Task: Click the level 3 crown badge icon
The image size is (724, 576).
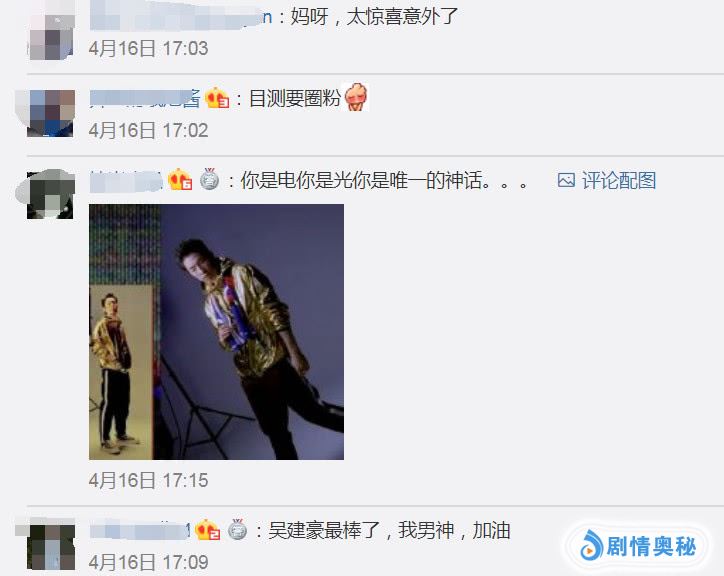Action: coord(217,98)
